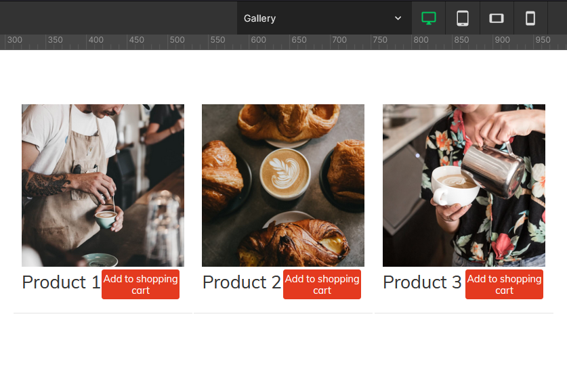Switch to desktop preview mode
Screen dimensions: 567x392
[x=428, y=18]
